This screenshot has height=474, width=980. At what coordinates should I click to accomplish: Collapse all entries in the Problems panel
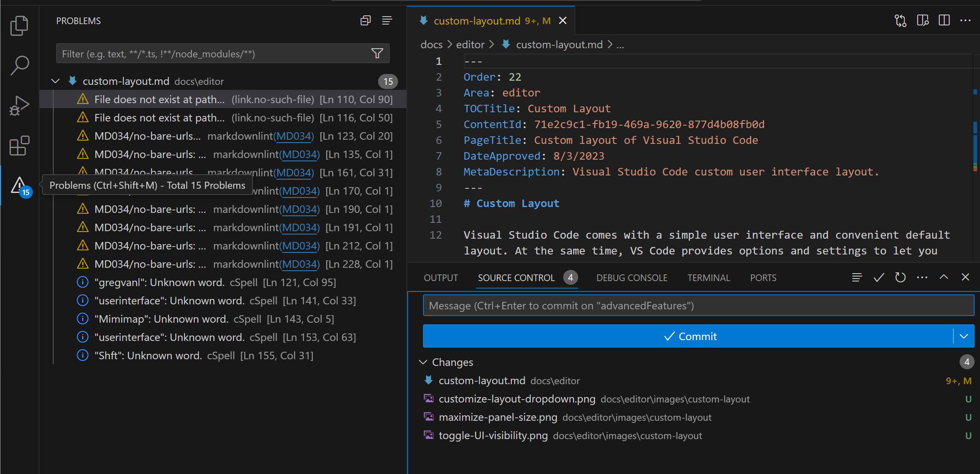pyautogui.click(x=365, y=20)
